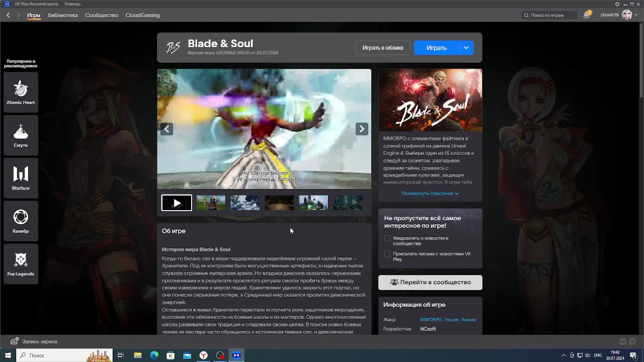
Task: Enable VK Play newsletter emails checkbox
Action: [x=387, y=254]
